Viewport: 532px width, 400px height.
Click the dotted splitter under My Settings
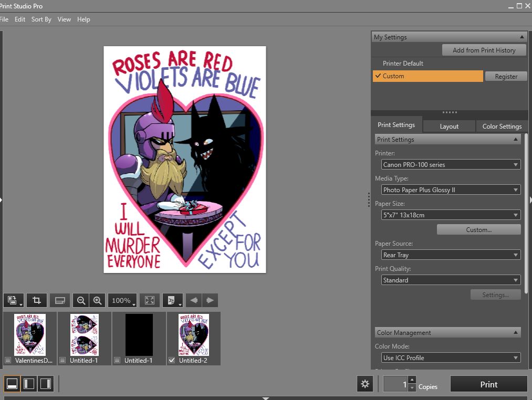point(450,112)
